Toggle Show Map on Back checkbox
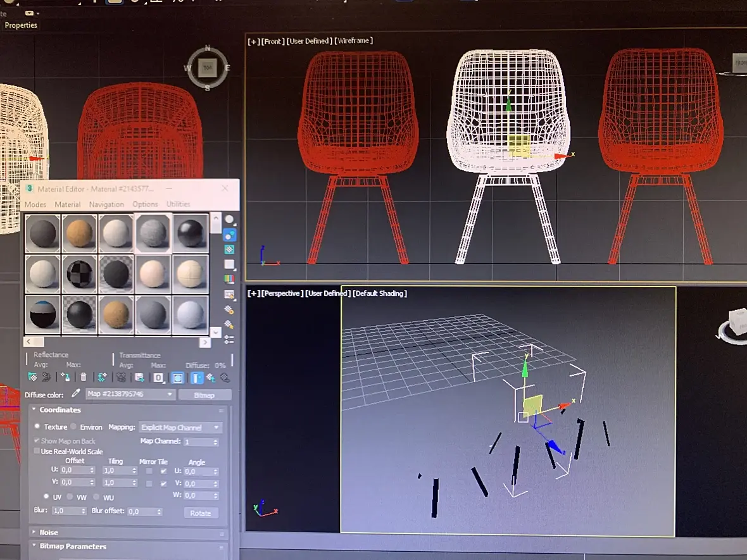The height and width of the screenshot is (560, 747). tap(37, 440)
